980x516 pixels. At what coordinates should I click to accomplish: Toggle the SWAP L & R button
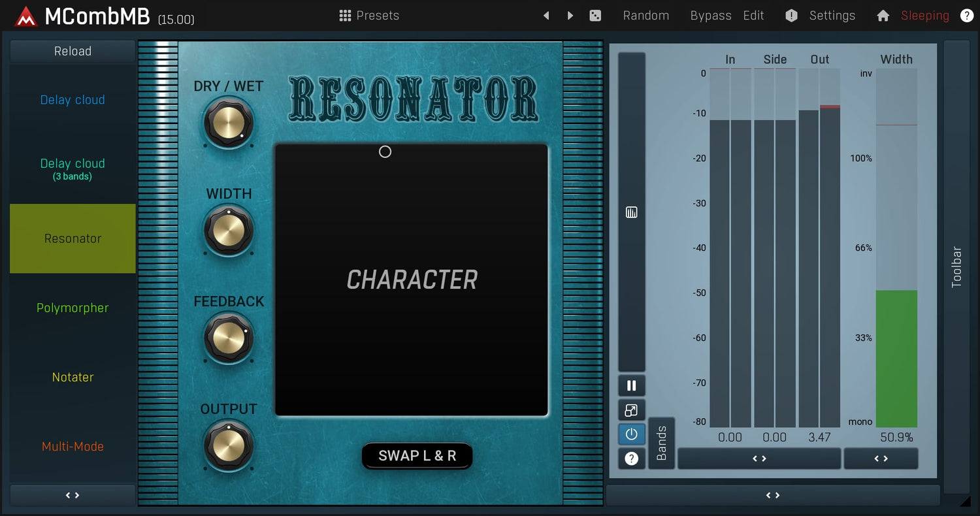(417, 456)
